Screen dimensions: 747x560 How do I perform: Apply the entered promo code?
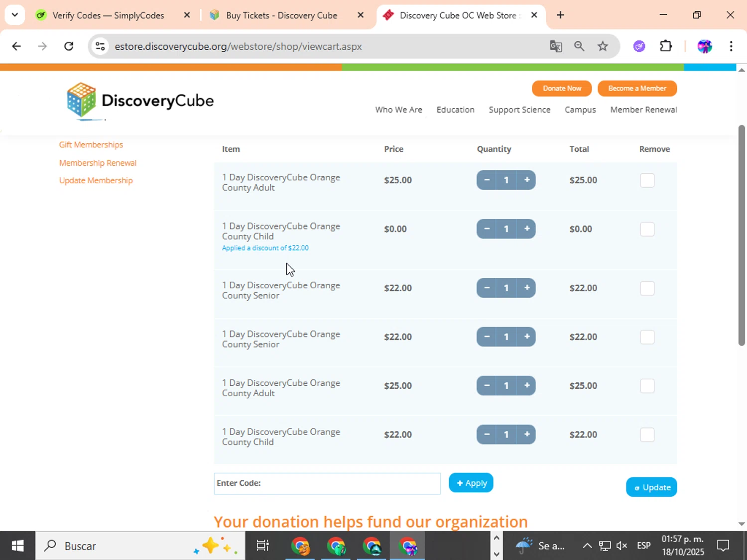471,483
